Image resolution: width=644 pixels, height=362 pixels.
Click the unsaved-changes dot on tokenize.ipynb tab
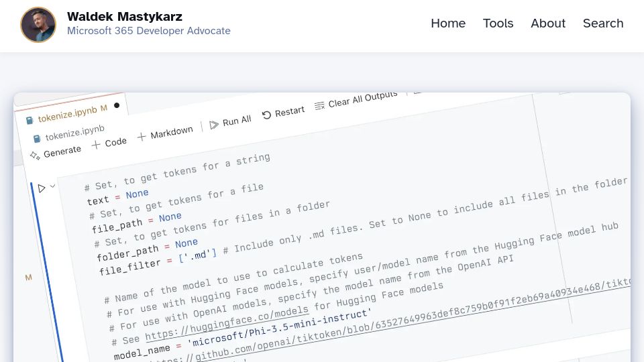pos(117,105)
